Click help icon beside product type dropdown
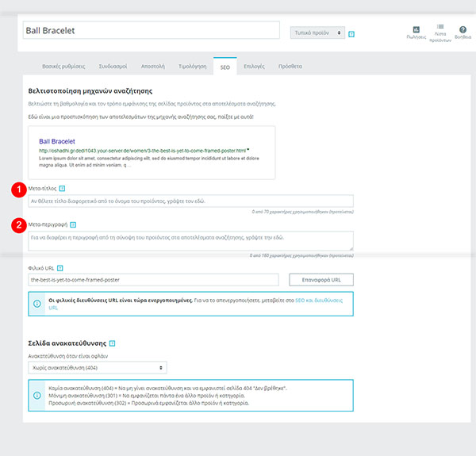Image resolution: width=476 pixels, height=456 pixels. [x=351, y=34]
